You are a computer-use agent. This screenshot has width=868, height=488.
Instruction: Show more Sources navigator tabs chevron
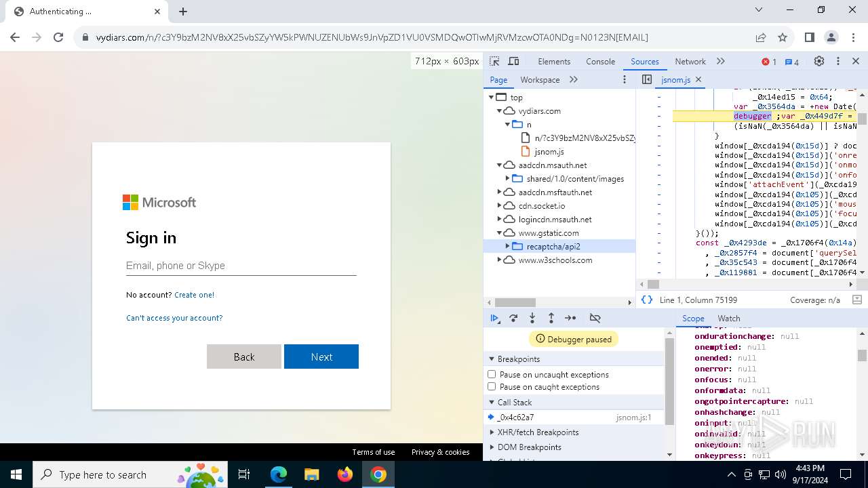point(574,79)
